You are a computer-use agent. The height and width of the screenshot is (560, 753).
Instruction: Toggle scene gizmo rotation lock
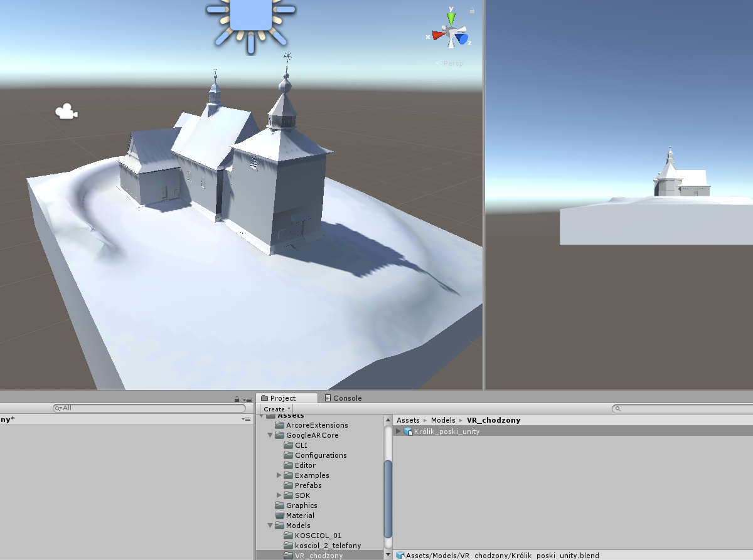point(472,10)
